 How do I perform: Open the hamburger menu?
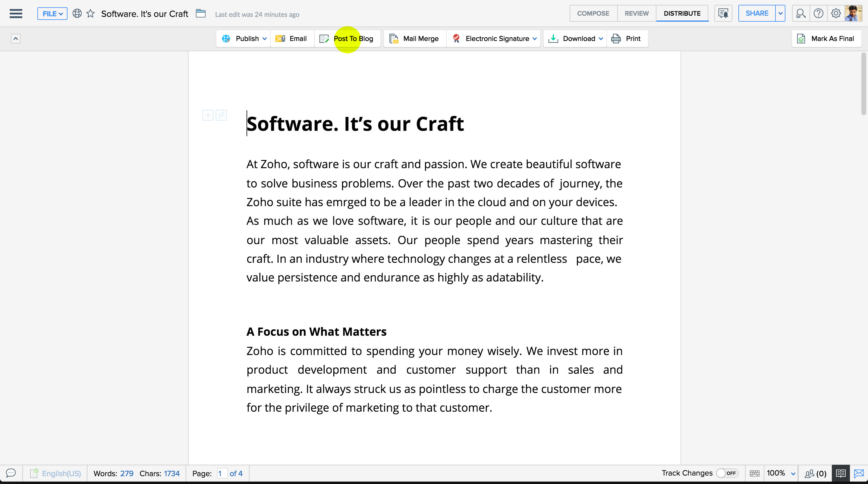point(15,14)
